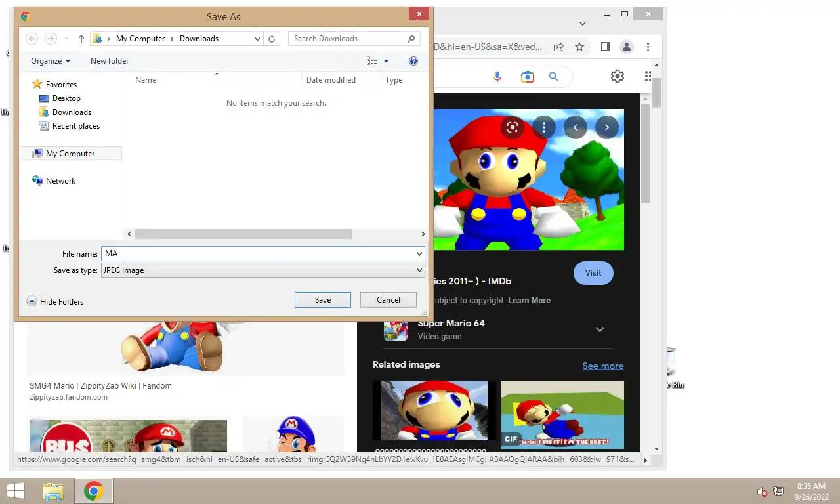Click Downloads in address breadcrumb
The image size is (840, 504).
tap(199, 39)
